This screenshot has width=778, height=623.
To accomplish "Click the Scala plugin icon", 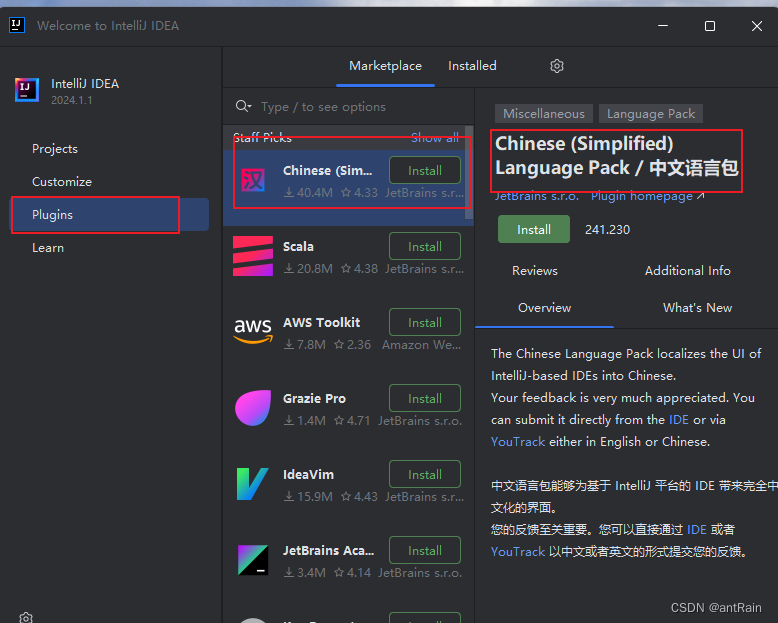I will tap(253, 256).
